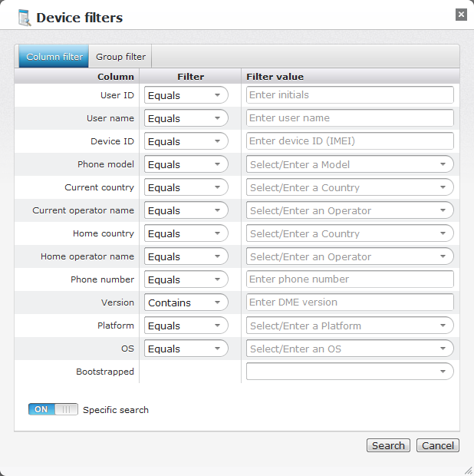Click the Device filters title icon
The image size is (474, 476).
pos(24,18)
